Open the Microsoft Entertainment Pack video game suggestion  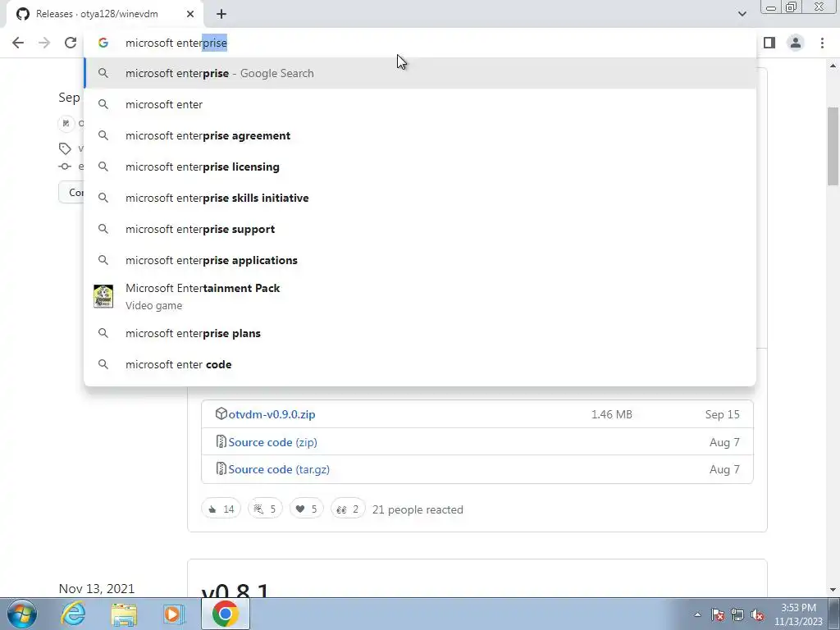pos(420,296)
